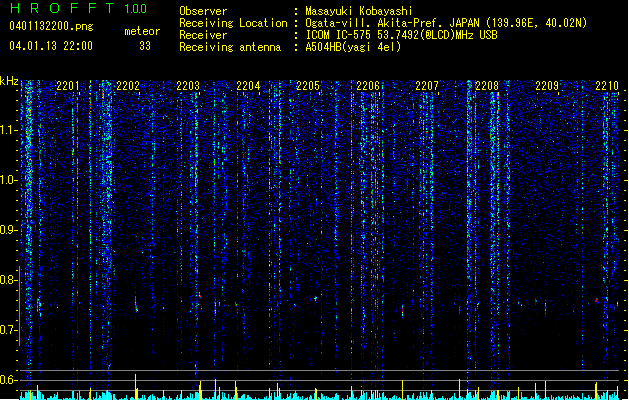
Task: Click the ICOM IC-575 receiver text
Action: click(401, 35)
